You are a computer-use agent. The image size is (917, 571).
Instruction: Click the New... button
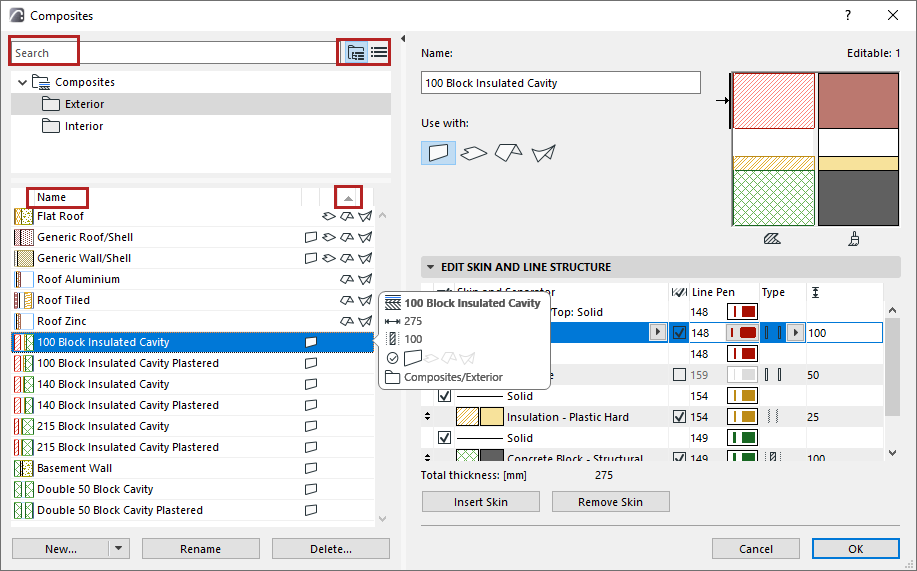click(x=61, y=549)
